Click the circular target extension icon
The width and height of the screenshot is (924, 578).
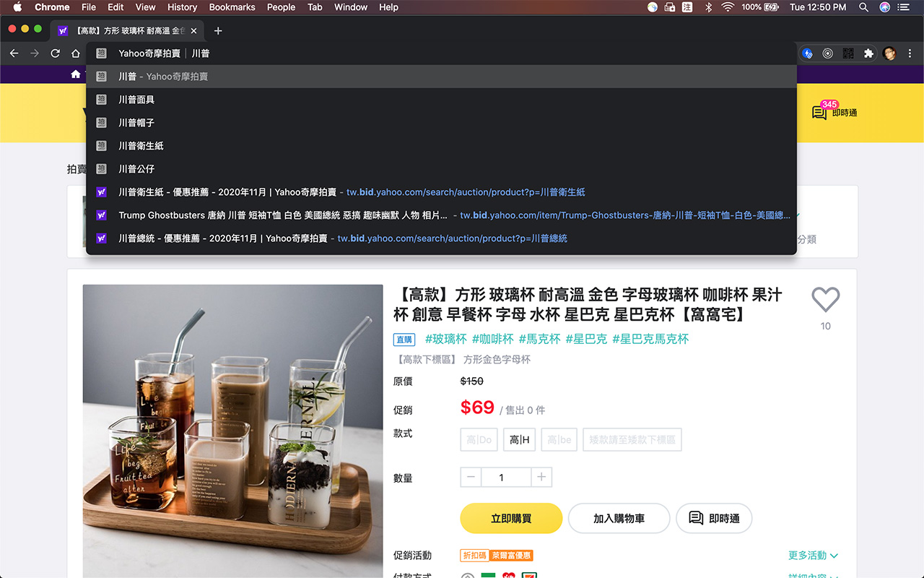pos(827,53)
